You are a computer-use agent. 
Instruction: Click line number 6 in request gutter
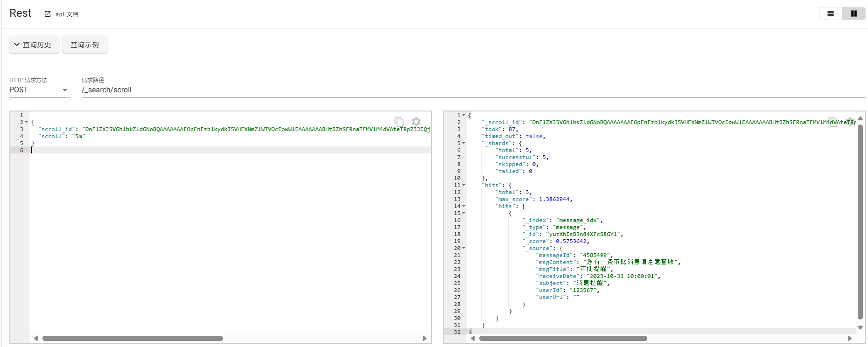21,150
